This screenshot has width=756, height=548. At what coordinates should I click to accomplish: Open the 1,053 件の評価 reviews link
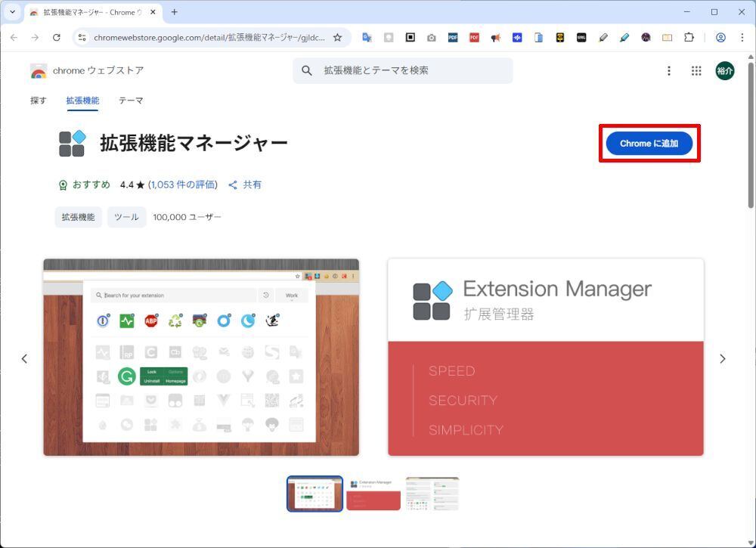[x=183, y=184]
